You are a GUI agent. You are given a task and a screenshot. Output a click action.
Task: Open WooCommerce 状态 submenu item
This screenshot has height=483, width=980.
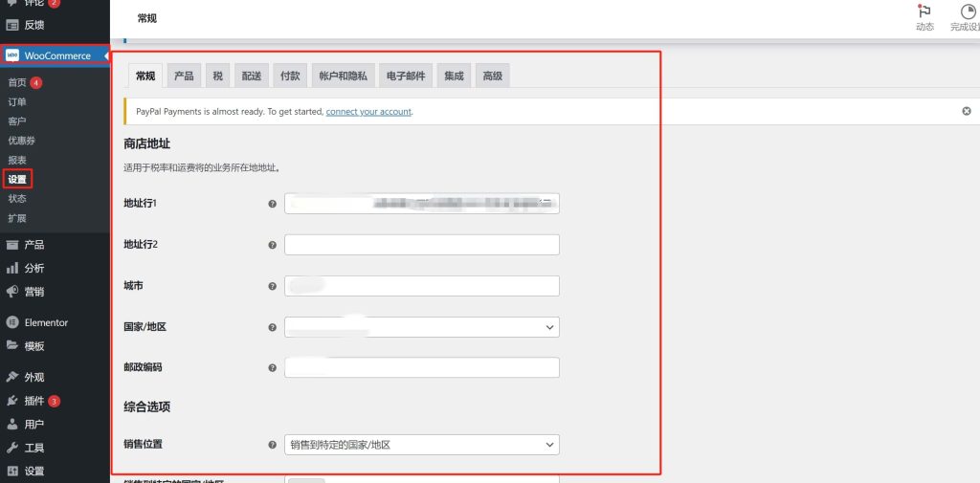17,199
